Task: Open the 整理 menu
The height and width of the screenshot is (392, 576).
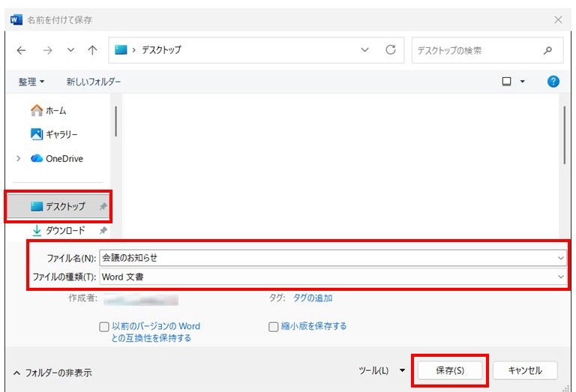Action: click(31, 82)
